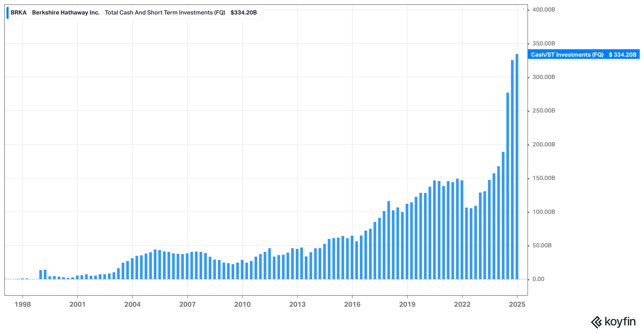Click the 200.00B y-axis label
Viewport: 644px width, 333px height.
pyautogui.click(x=544, y=144)
